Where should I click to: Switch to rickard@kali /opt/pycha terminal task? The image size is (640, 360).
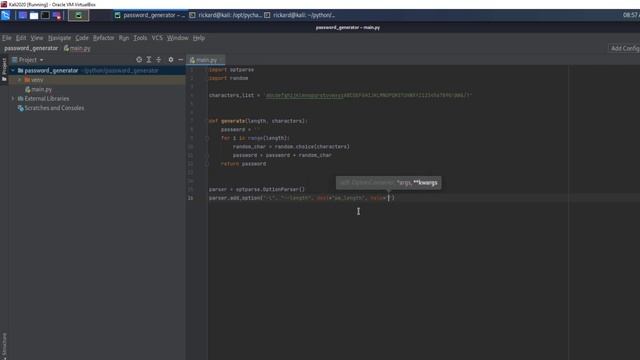click(x=225, y=15)
